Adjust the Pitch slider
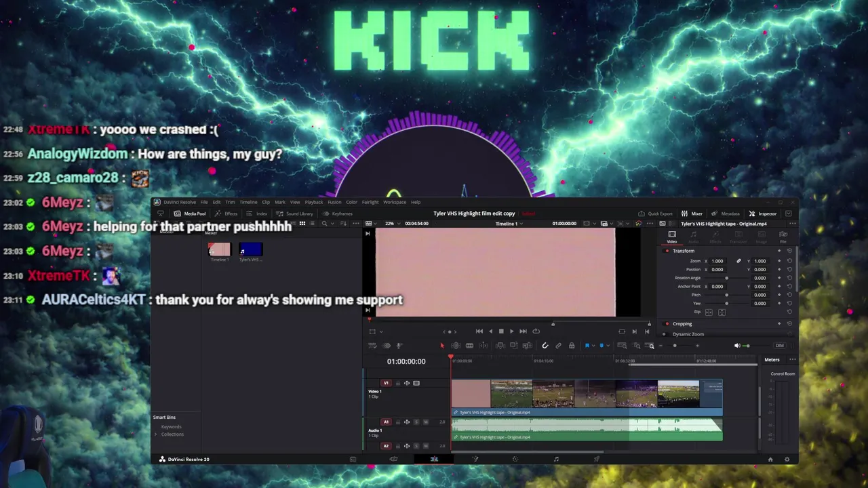Image resolution: width=868 pixels, height=488 pixels. point(727,295)
